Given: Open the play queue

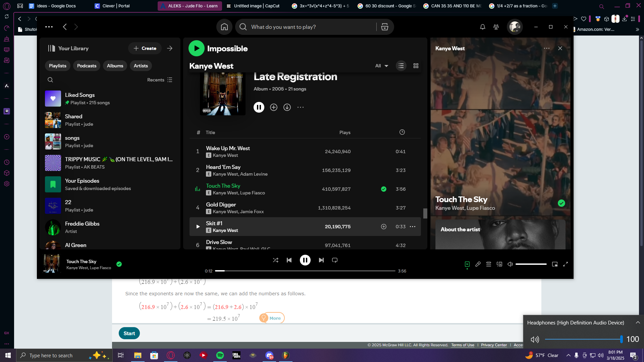Looking at the screenshot, I should pyautogui.click(x=489, y=264).
